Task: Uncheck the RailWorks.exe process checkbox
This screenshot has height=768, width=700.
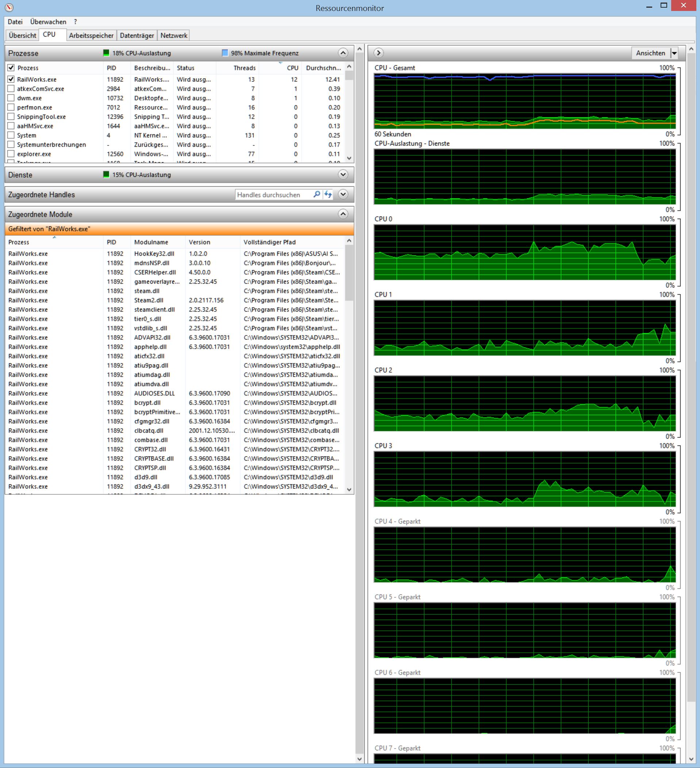Action: [x=11, y=79]
